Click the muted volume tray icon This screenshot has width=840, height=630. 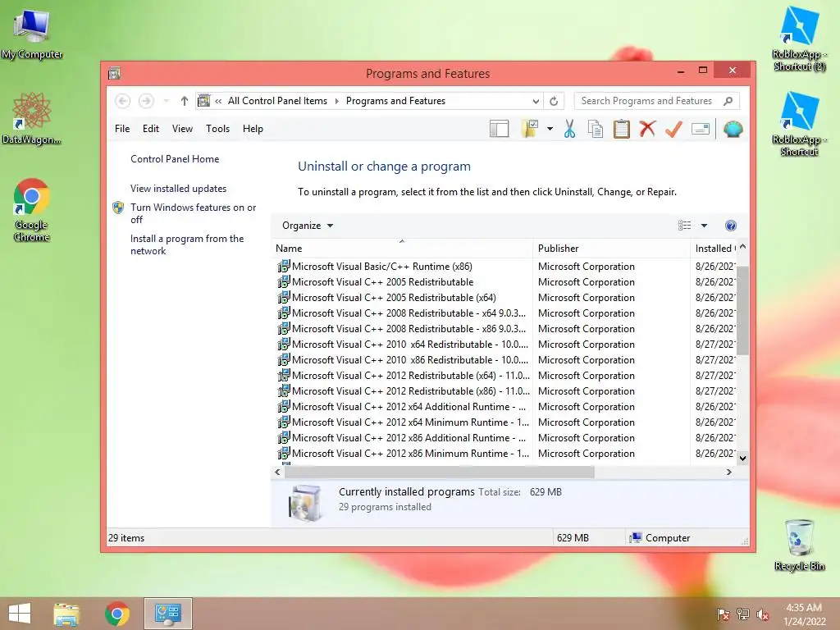coord(763,615)
